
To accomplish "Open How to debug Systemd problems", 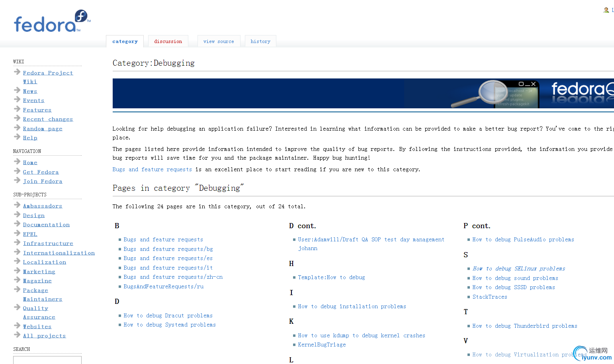I will coord(170,325).
